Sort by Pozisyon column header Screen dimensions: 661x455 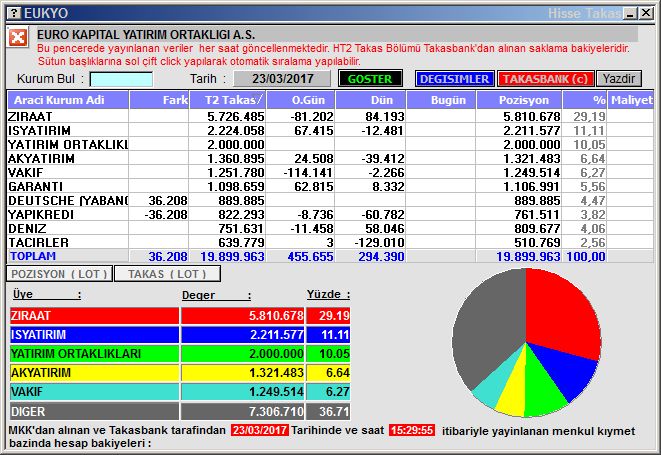pyautogui.click(x=519, y=100)
